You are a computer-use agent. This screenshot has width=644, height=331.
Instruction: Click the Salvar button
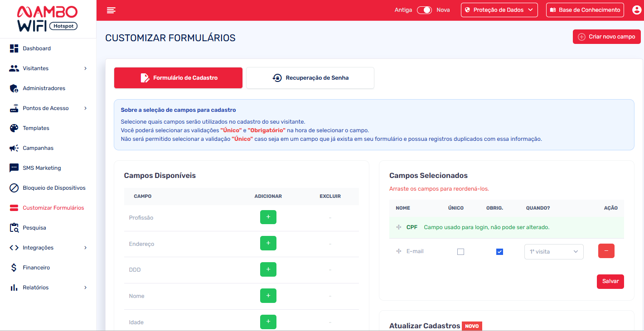pos(610,281)
